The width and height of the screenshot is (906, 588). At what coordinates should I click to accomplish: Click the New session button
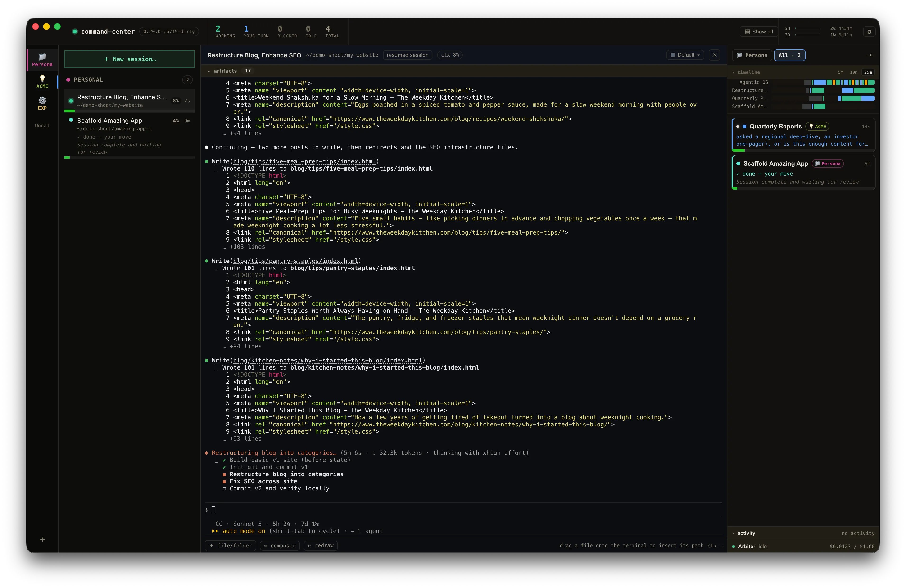(x=129, y=59)
